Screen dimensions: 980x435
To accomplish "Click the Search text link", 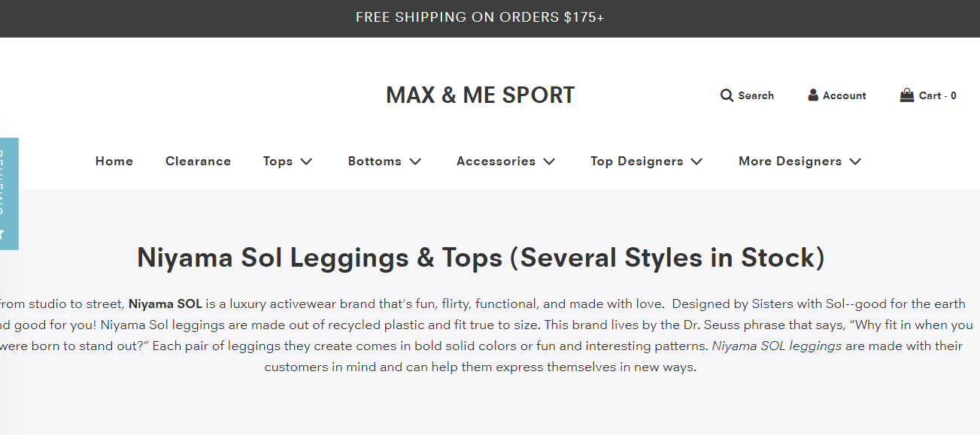I will 756,95.
